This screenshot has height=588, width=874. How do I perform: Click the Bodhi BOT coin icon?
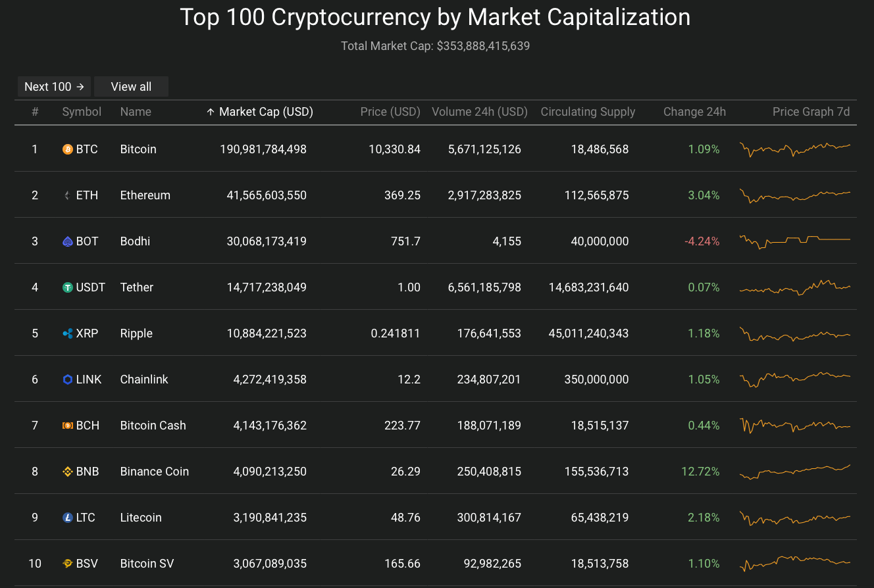pyautogui.click(x=67, y=241)
